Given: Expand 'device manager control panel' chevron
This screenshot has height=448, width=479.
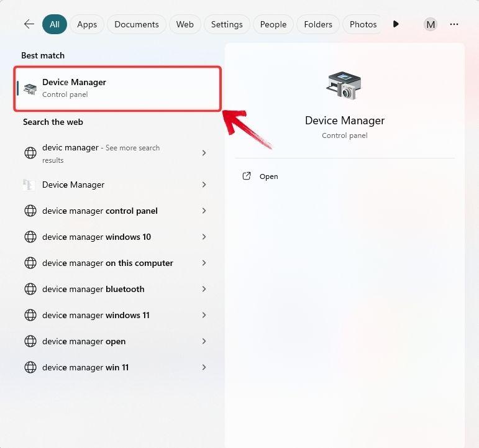Looking at the screenshot, I should (x=204, y=211).
